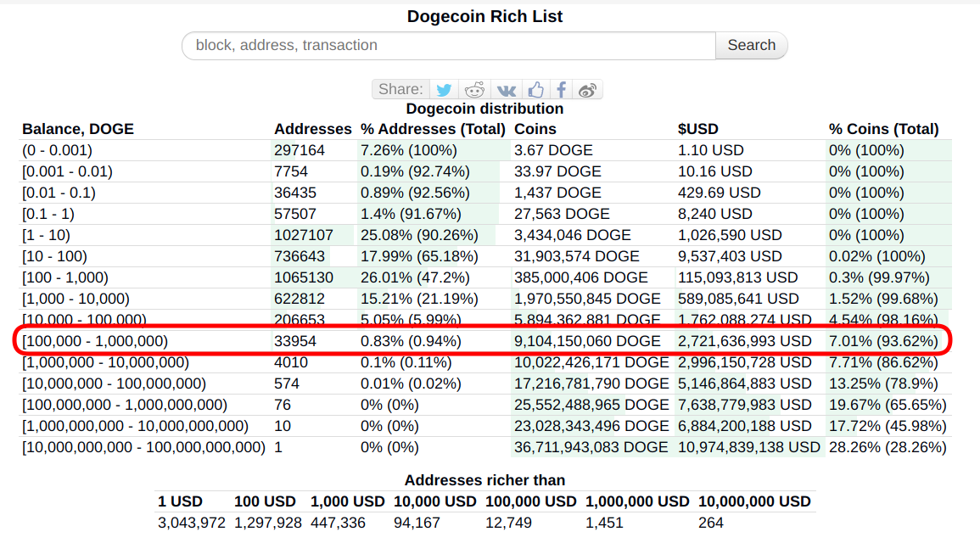The width and height of the screenshot is (980, 543).
Task: Click the % Coins (Total) column header
Action: tap(883, 129)
